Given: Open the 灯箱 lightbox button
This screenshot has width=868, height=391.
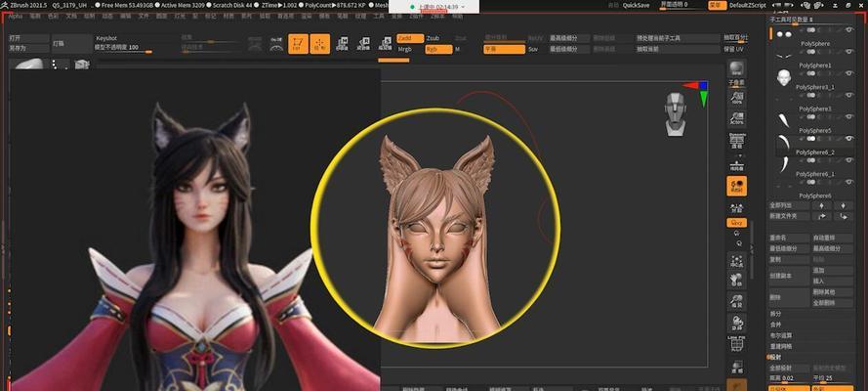Looking at the screenshot, I should [72, 43].
